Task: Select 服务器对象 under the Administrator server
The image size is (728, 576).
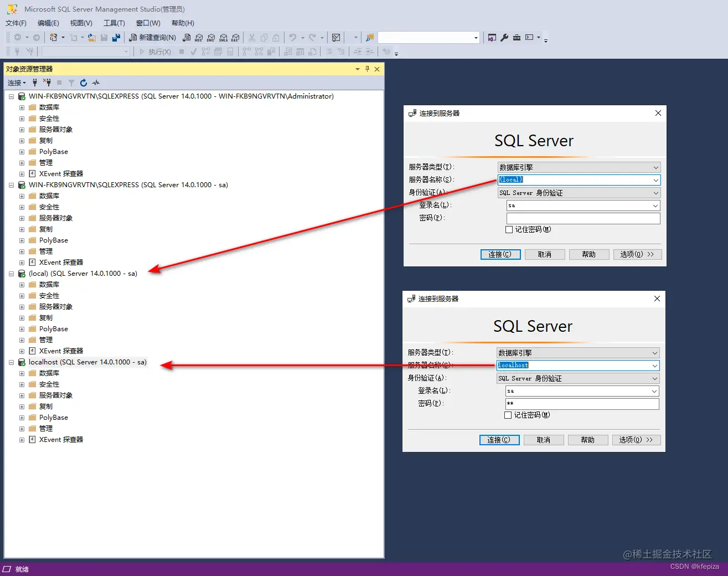Action: click(56, 130)
